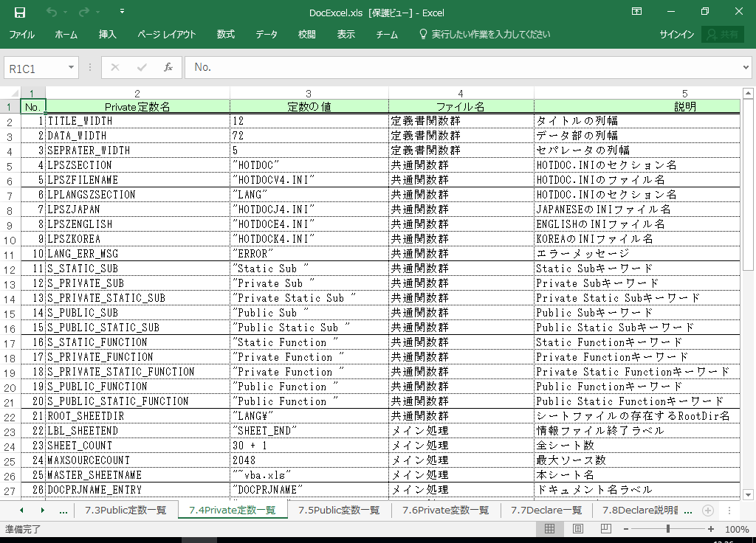Viewport: 756px width, 543px height.
Task: Switch to Normal view in status bar
Action: click(549, 529)
